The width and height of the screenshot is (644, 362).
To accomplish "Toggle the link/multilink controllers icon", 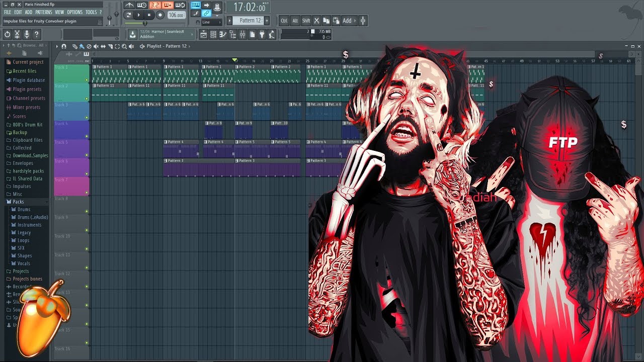I will [x=206, y=13].
